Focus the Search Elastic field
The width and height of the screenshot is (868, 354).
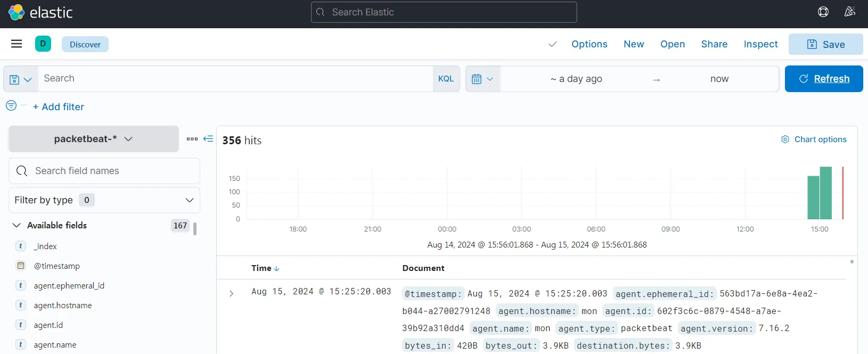tap(444, 12)
